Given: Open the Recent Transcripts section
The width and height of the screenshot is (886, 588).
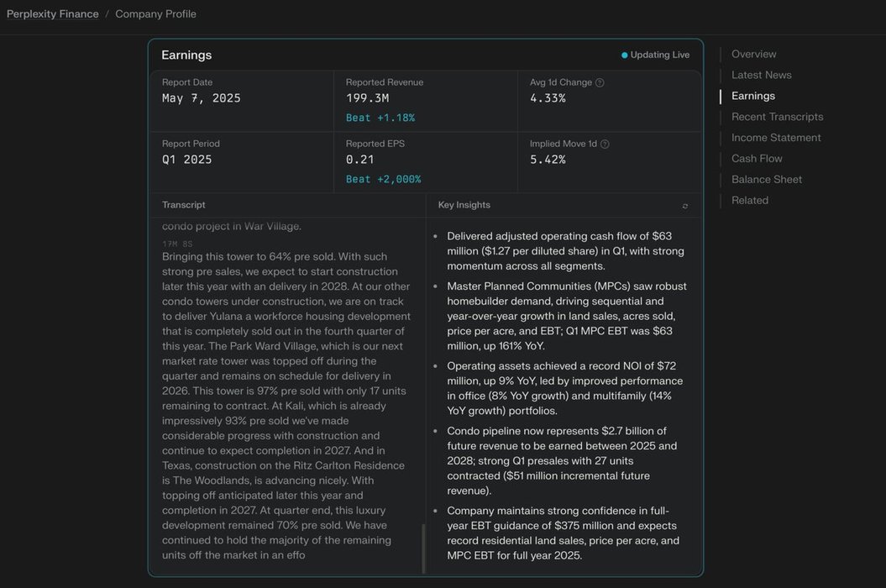Looking at the screenshot, I should click(777, 118).
